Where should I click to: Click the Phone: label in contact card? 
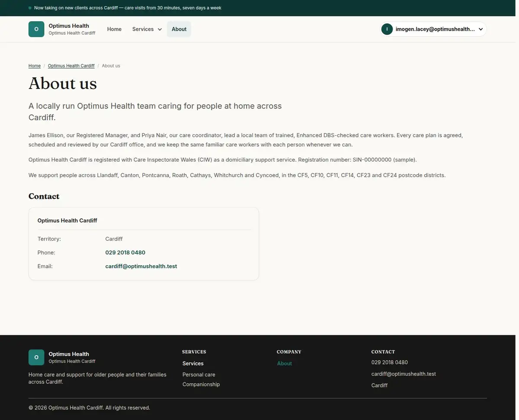point(46,252)
